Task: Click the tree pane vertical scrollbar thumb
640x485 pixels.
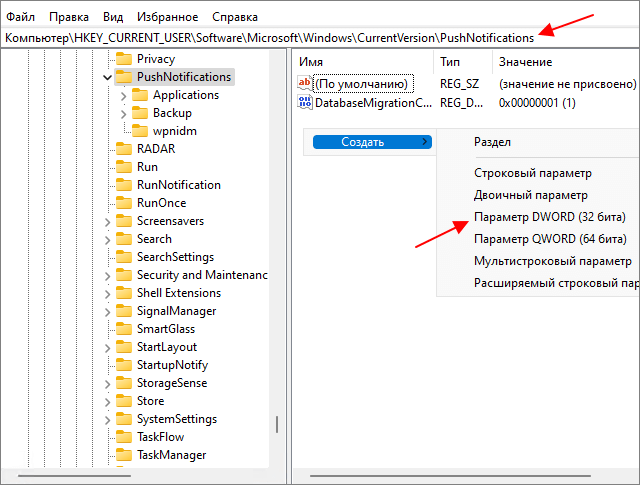Action: click(x=277, y=424)
